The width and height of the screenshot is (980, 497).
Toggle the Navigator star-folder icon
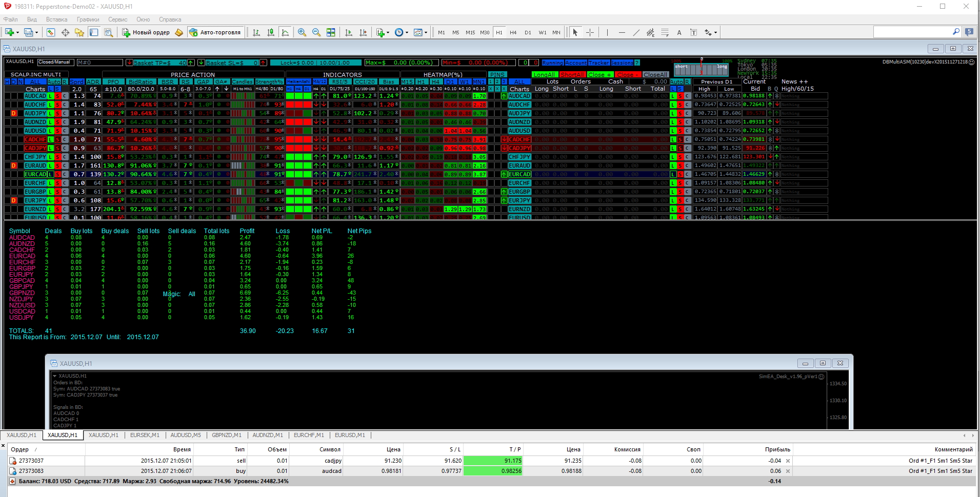[x=79, y=32]
